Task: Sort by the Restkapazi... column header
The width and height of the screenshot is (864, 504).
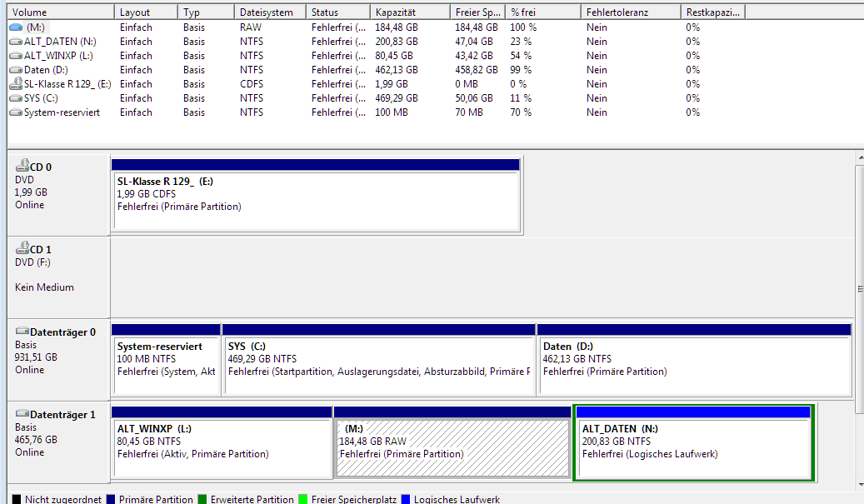Action: pos(713,12)
